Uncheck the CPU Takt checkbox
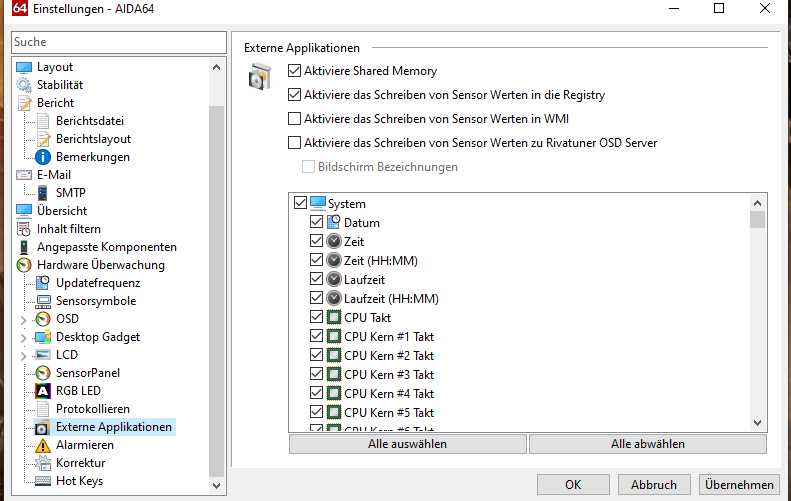 [316, 317]
